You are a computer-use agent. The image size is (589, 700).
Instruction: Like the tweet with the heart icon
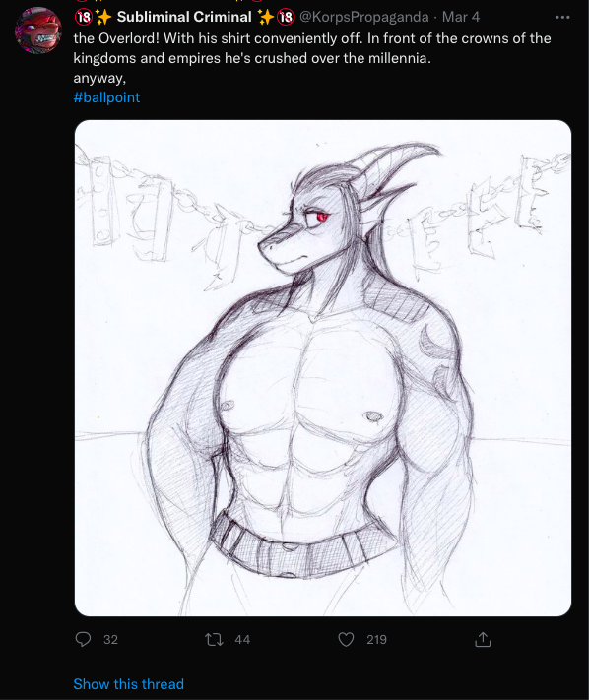point(346,639)
